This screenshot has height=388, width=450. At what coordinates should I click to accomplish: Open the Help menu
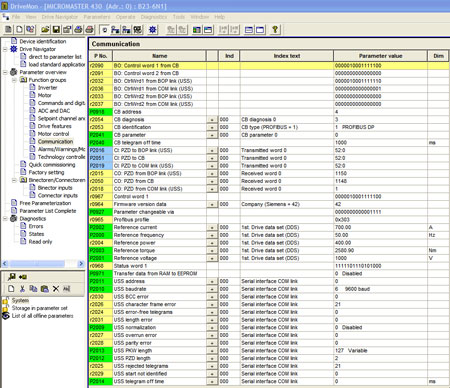[x=219, y=17]
